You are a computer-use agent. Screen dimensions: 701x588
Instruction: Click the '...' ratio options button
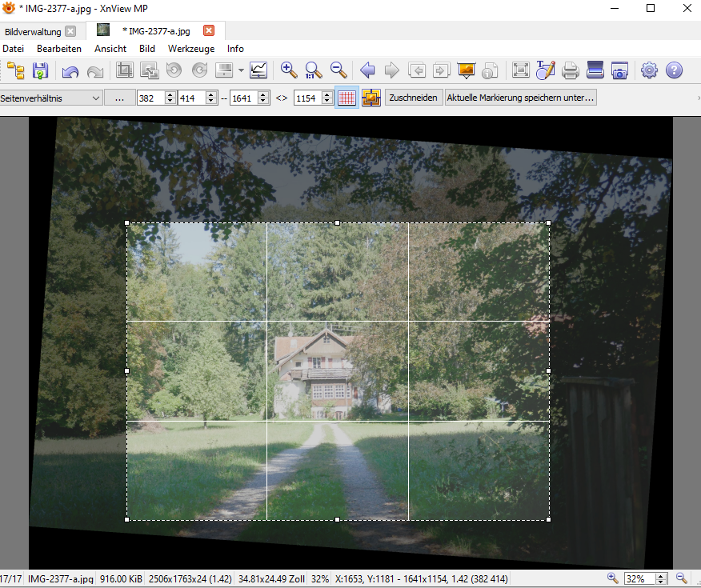pos(119,98)
